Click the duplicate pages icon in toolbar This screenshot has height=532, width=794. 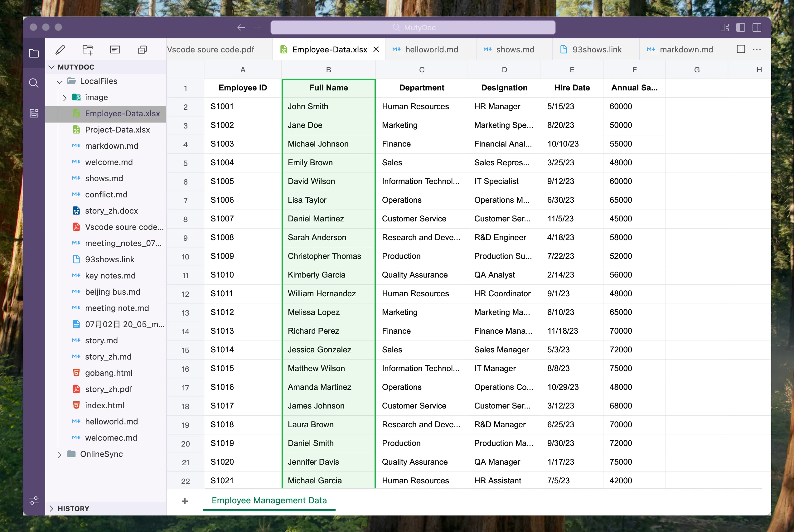pos(142,50)
